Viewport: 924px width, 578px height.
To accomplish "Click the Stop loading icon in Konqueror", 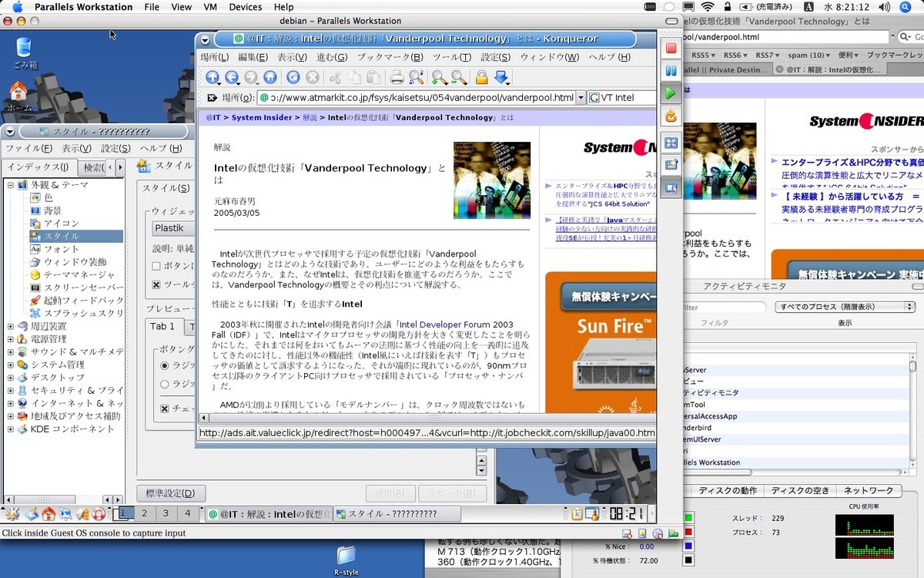I will click(x=312, y=77).
